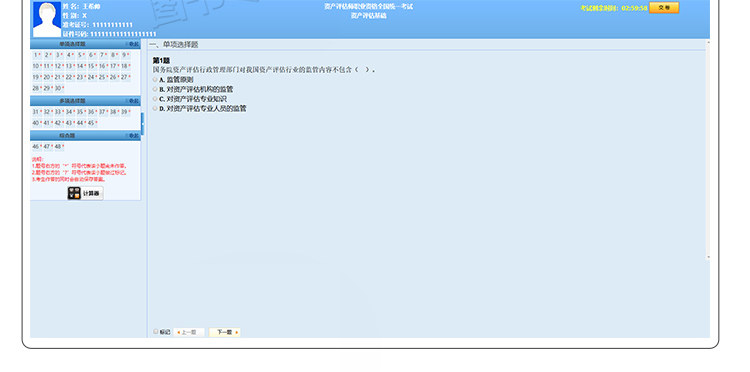Submit the exam with 交卷 button
Screen dimensions: 750x372
tap(664, 8)
